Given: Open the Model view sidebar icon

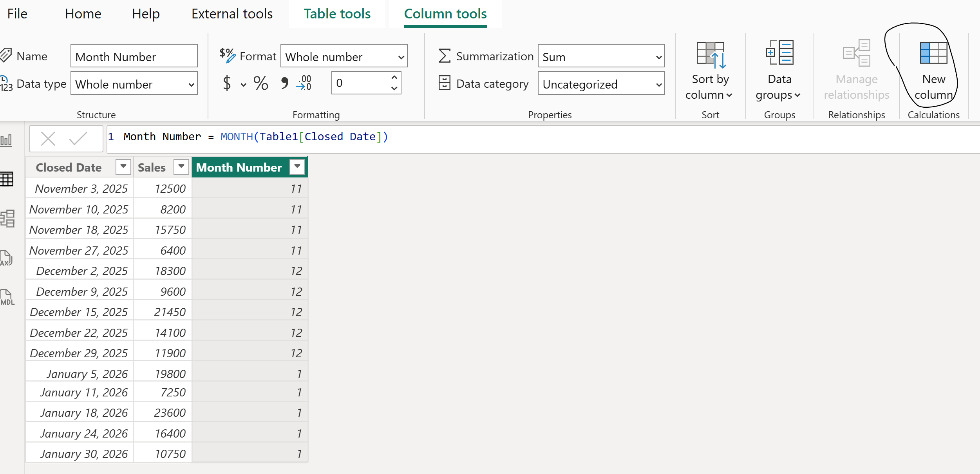Looking at the screenshot, I should [x=7, y=219].
